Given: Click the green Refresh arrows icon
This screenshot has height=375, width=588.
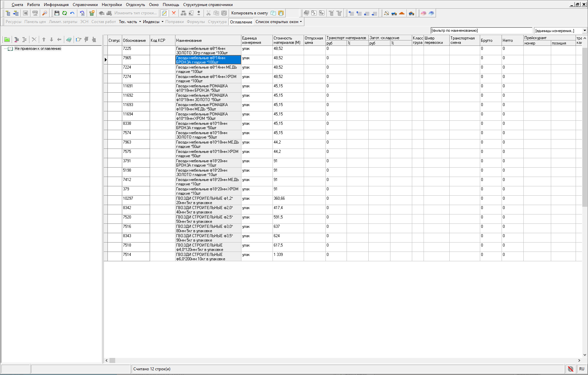Looking at the screenshot, I should (64, 13).
